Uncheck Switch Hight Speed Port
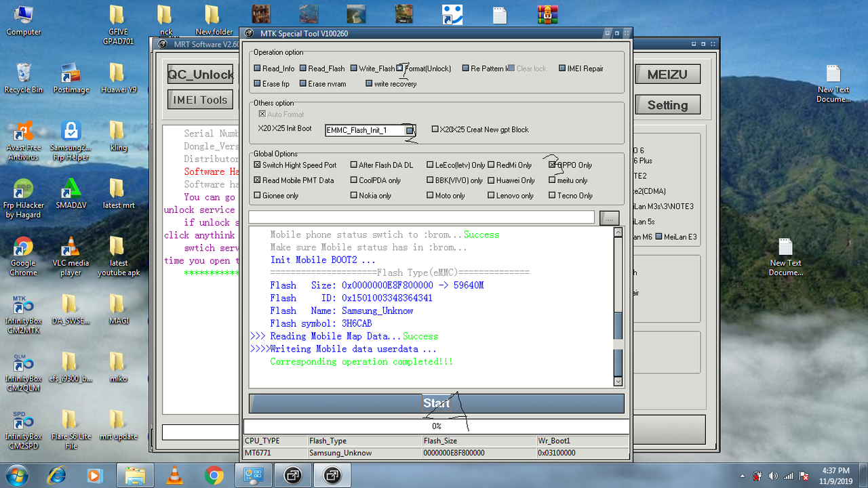868x488 pixels. (258, 165)
